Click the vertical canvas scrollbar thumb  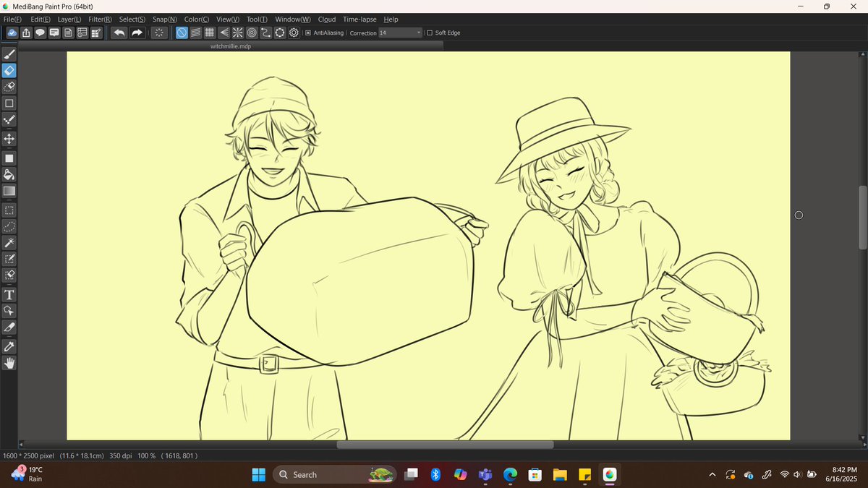point(862,218)
